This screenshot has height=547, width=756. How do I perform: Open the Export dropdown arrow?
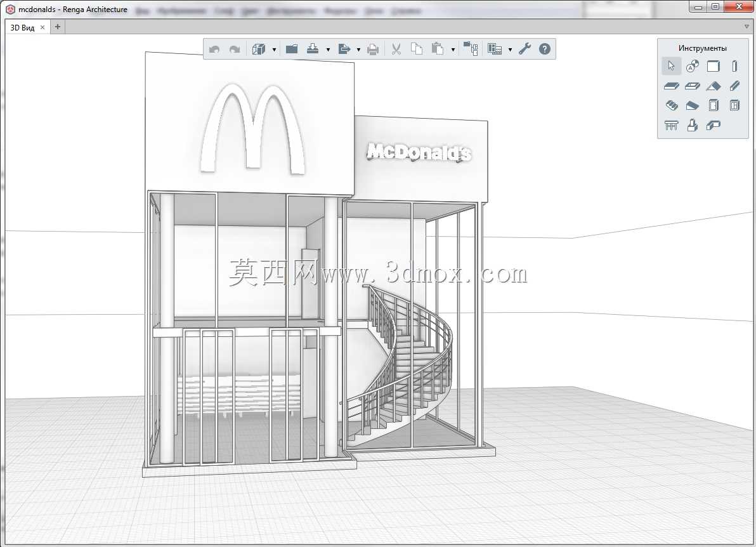(x=358, y=49)
